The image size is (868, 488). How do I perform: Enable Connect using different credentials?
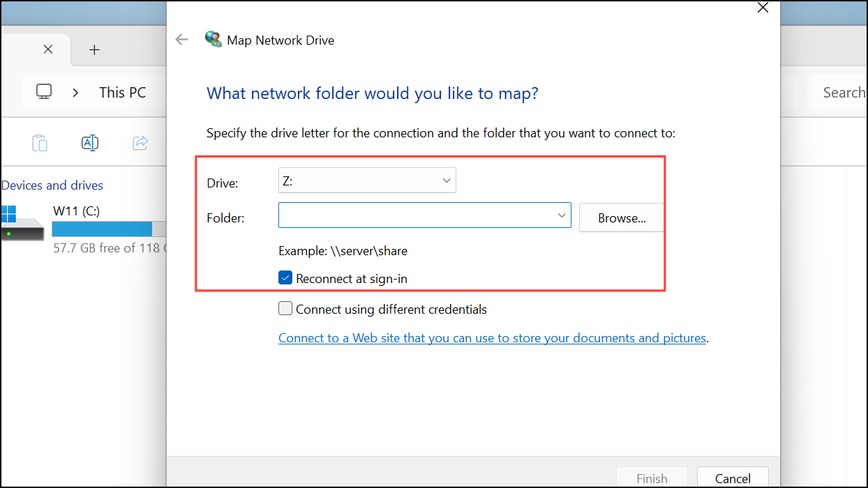[285, 309]
